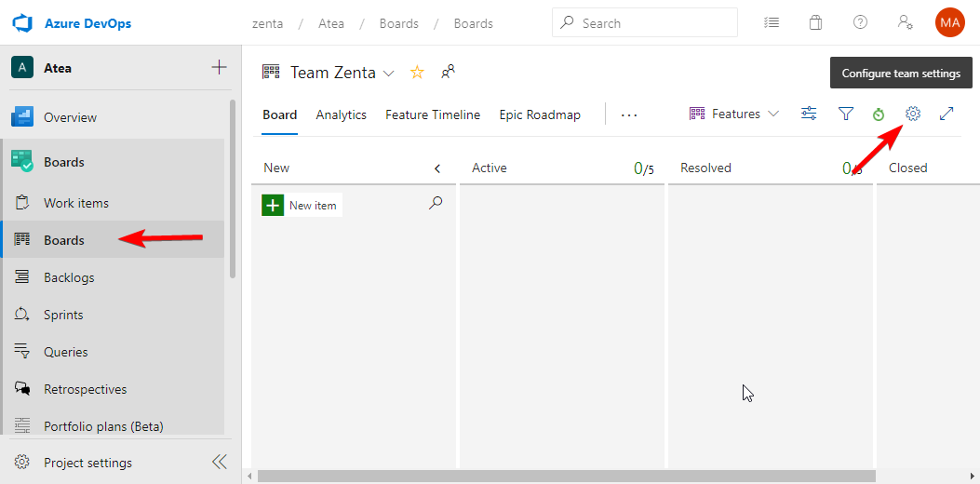The width and height of the screenshot is (980, 484).
Task: Open the Features backlog level dropdown
Action: click(734, 114)
